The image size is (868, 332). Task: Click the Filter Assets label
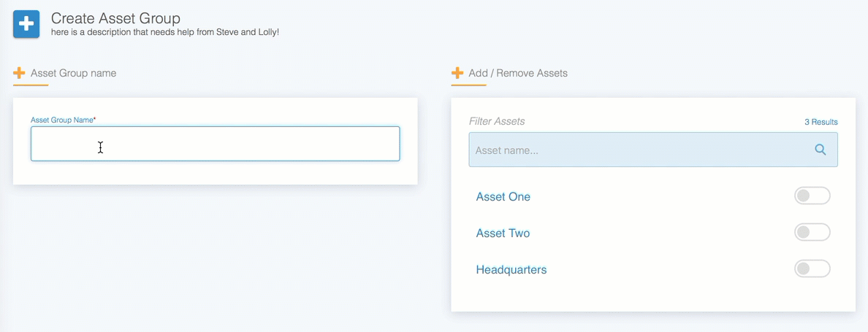click(497, 121)
